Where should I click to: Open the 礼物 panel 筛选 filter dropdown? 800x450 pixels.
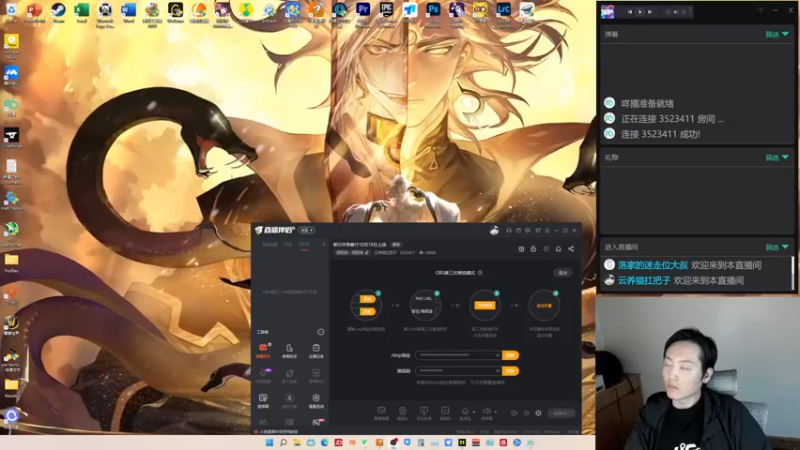pos(777,158)
